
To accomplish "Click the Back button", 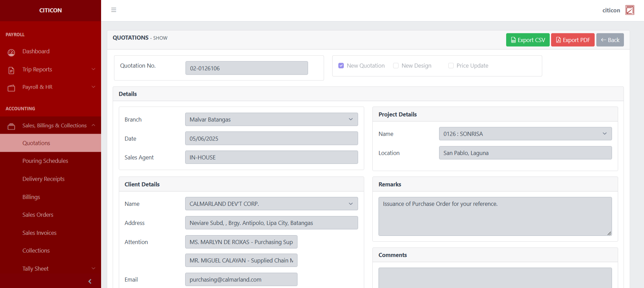I will [x=610, y=40].
